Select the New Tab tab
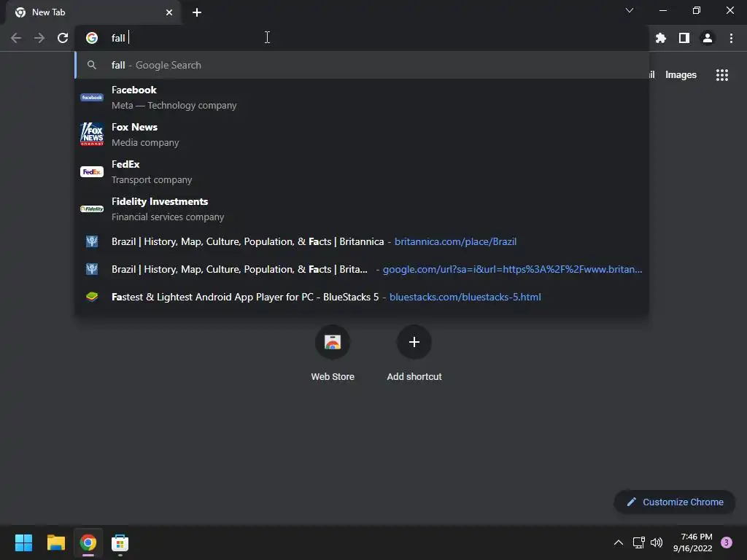Viewport: 747px width, 560px height. (93, 12)
